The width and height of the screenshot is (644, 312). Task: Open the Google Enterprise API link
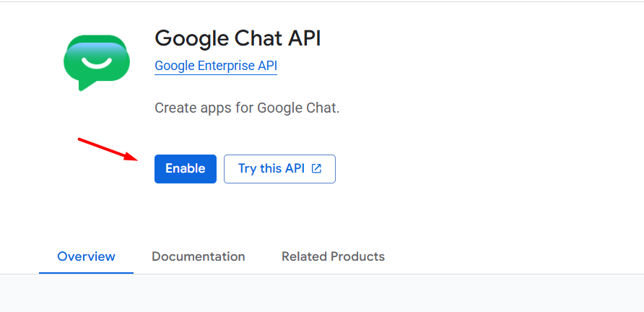click(x=216, y=66)
